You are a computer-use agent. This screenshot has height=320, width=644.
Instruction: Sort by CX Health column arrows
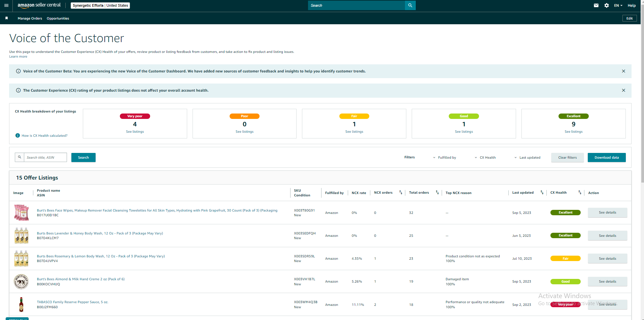[580, 192]
